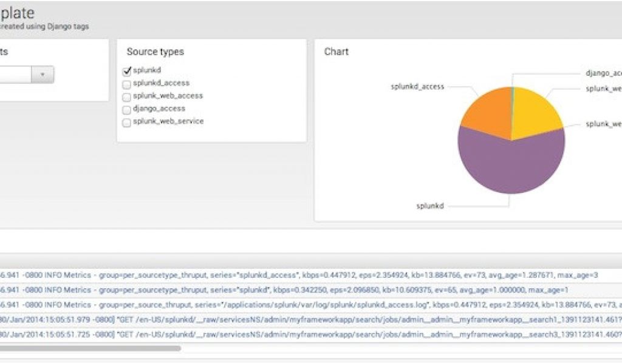Viewport: 622px width, 364px height.
Task: Open the GET event for search3_1391123141
Action: 311,335
